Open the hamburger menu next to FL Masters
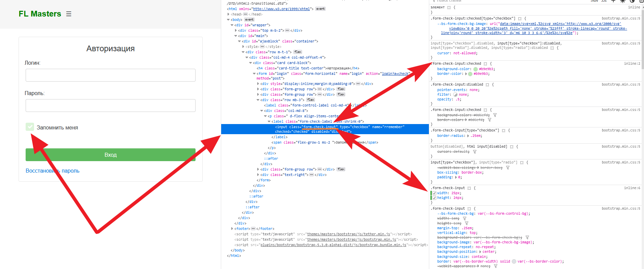Image resolution: width=644 pixels, height=269 pixels. 69,14
